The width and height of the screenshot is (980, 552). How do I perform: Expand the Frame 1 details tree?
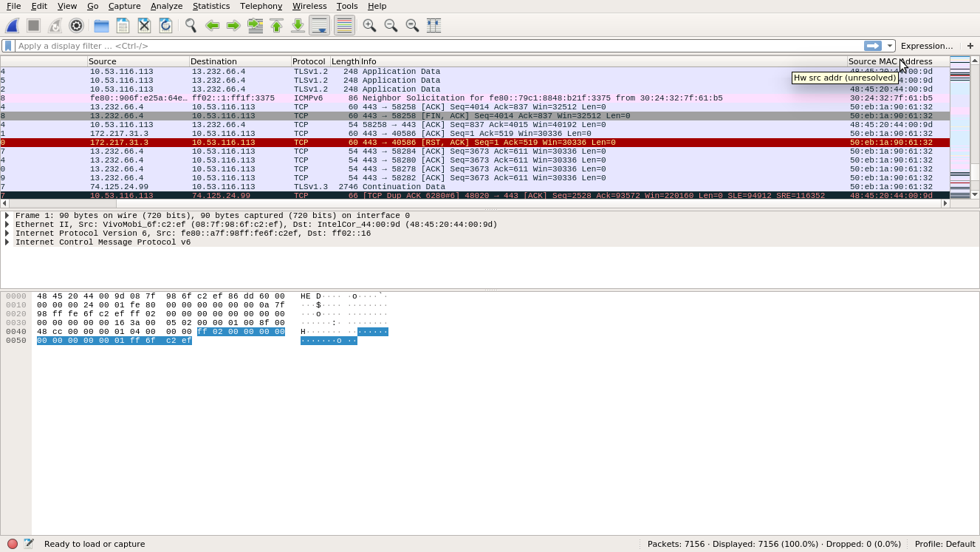pyautogui.click(x=7, y=216)
